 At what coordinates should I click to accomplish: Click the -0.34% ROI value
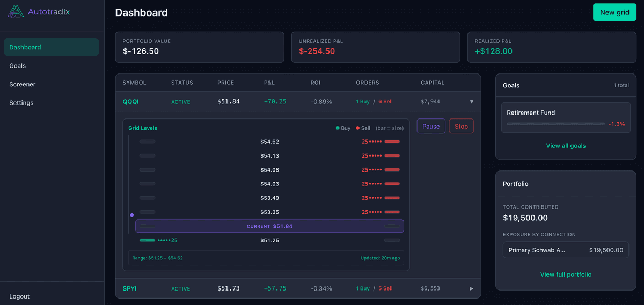[321, 288]
